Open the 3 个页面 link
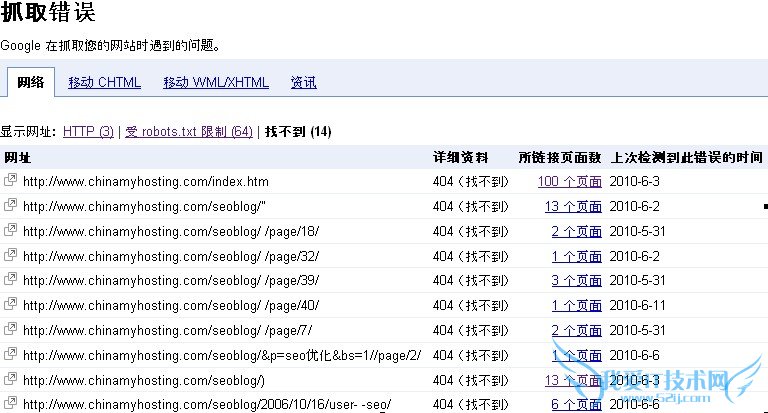Screen dimensions: 768x413 (x=576, y=280)
